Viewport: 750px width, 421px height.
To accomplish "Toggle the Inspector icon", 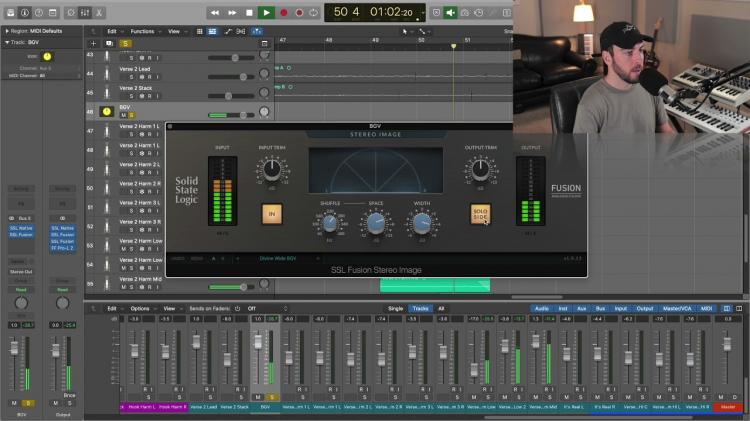I will click(25, 12).
